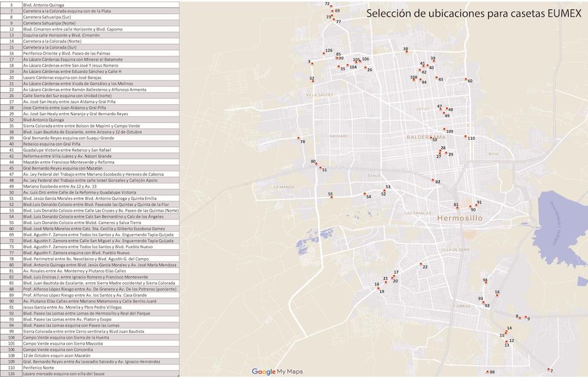Click location pin 55 on map
The height and width of the screenshot is (377, 588).
pos(332,198)
